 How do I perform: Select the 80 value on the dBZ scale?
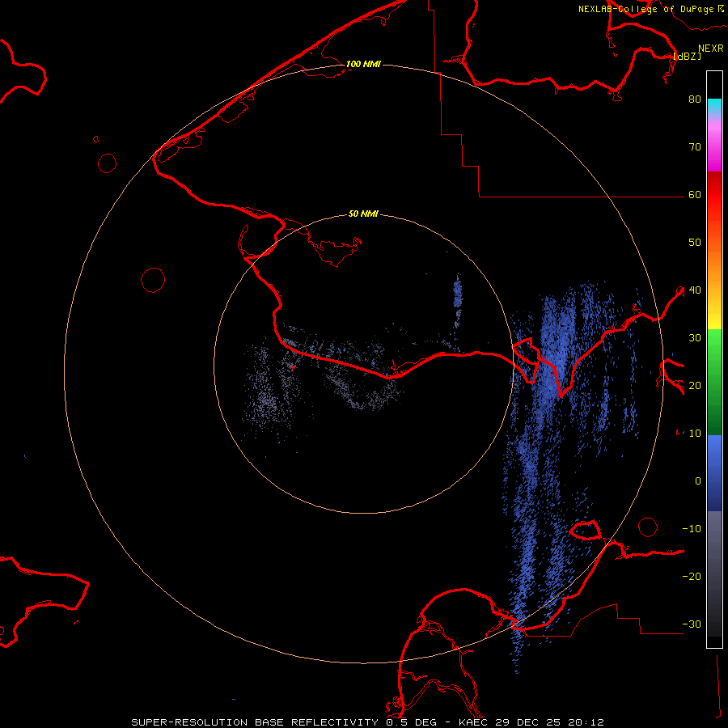point(695,99)
